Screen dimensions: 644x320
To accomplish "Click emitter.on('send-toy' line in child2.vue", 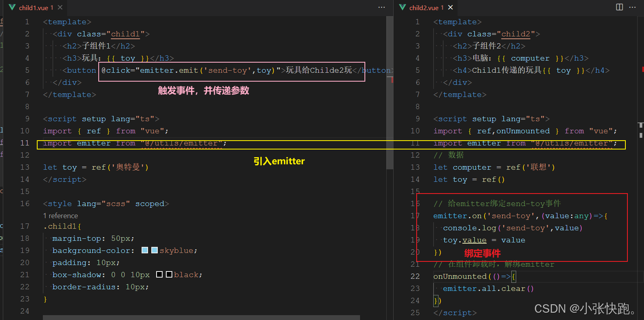I will 520,216.
